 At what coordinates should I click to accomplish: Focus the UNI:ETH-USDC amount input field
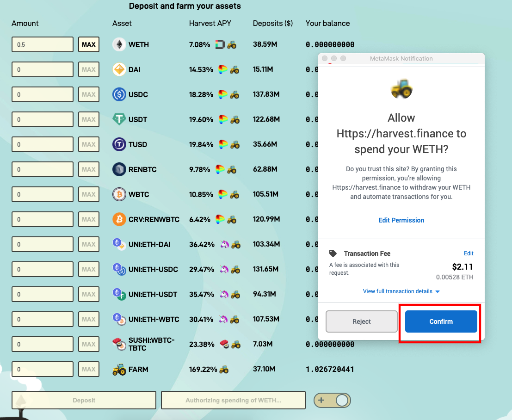43,269
